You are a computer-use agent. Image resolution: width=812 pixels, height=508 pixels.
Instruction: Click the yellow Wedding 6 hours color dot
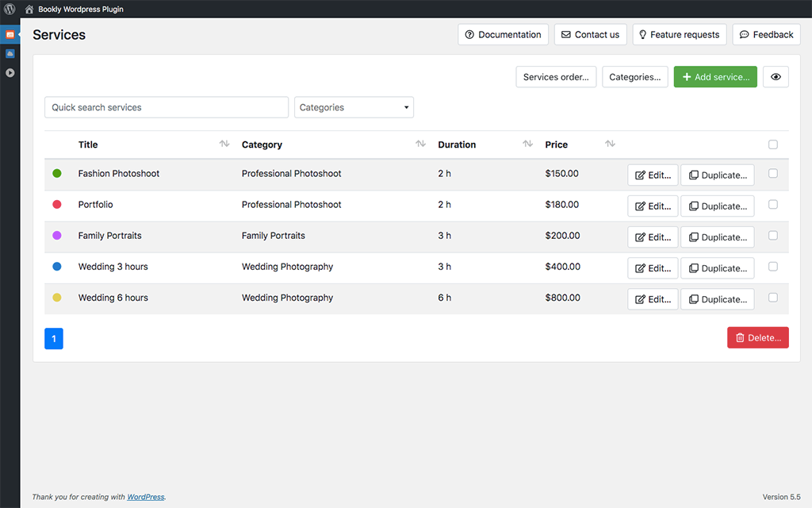coord(57,298)
